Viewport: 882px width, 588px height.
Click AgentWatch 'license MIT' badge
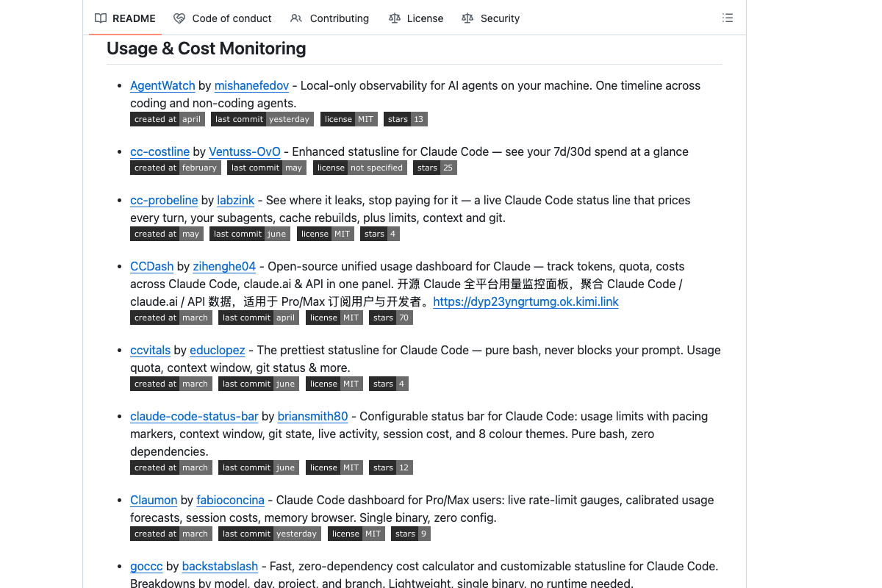click(x=348, y=119)
